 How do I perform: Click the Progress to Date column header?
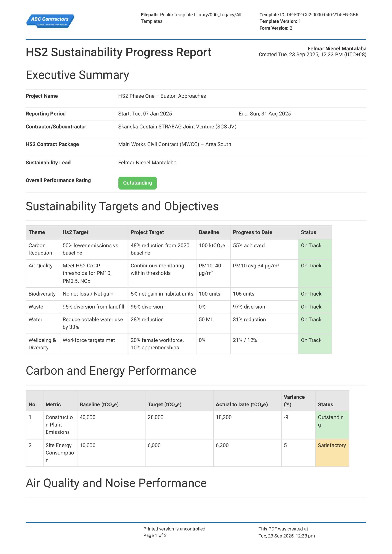[252, 232]
